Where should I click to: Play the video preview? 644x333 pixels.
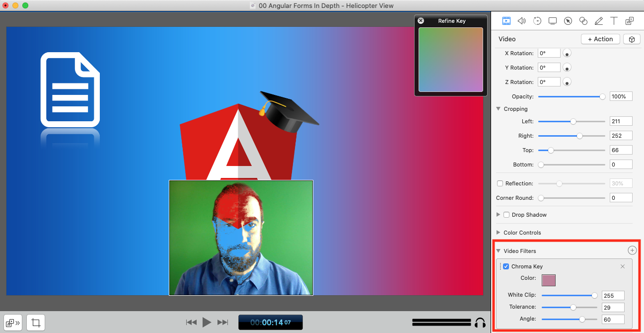[x=207, y=323]
